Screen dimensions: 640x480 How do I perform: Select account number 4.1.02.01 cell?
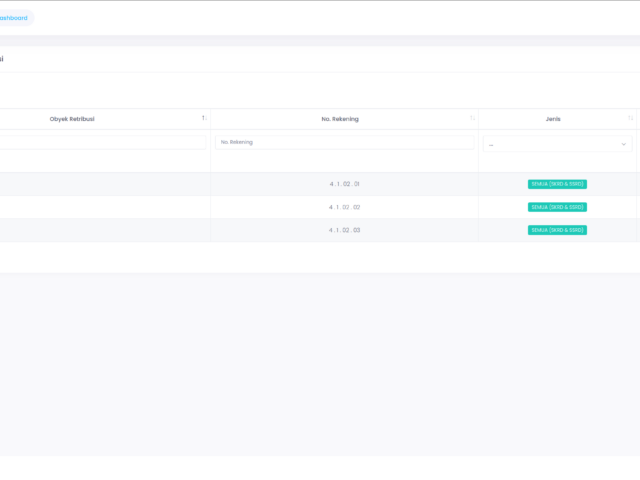point(344,184)
